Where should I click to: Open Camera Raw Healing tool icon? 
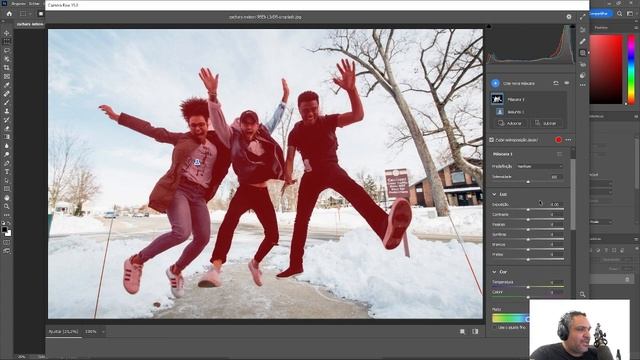[x=582, y=41]
